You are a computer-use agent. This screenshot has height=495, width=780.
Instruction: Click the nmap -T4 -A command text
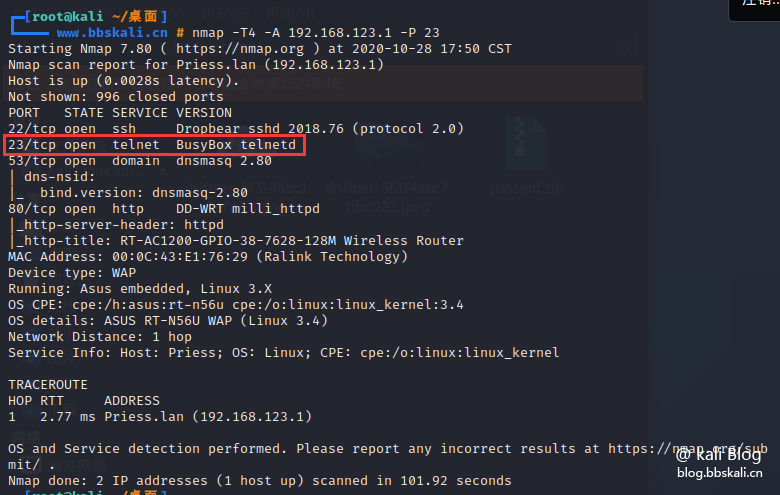tap(316, 33)
